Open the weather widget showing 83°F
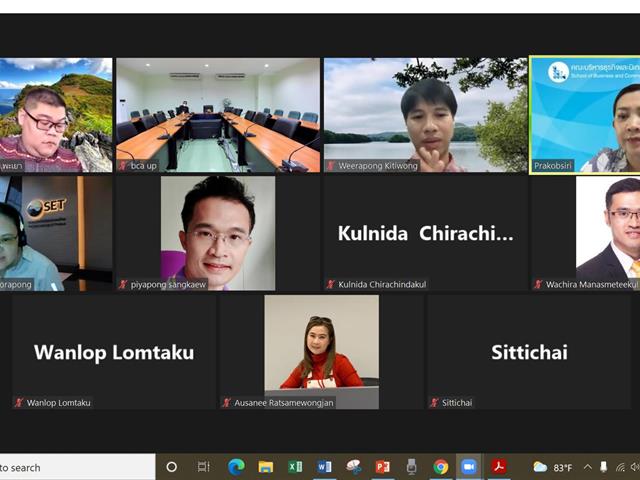The height and width of the screenshot is (480, 640). (x=553, y=467)
